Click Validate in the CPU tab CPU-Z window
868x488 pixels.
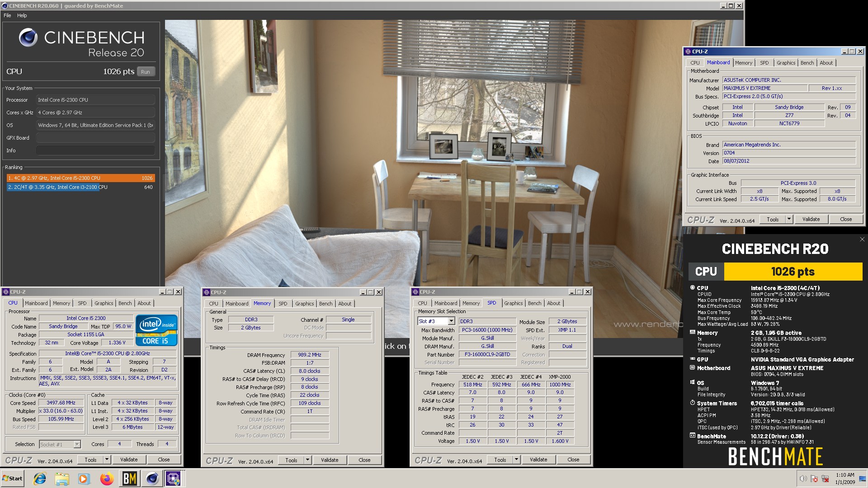128,460
